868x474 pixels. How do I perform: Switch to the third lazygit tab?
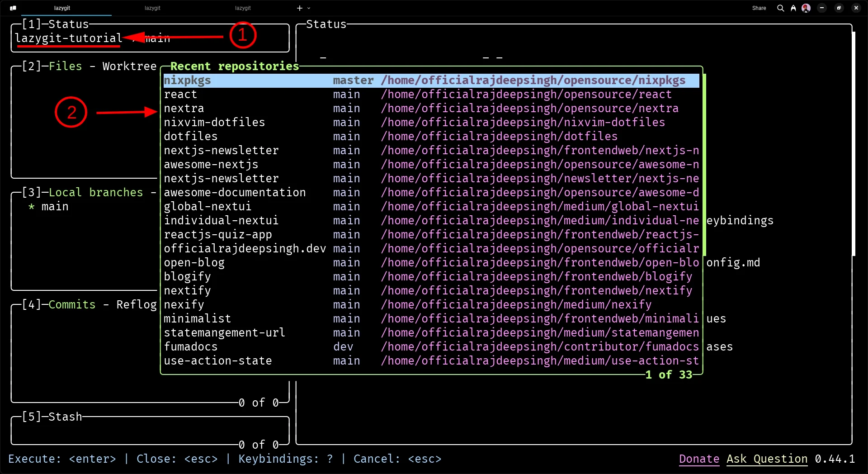[243, 8]
